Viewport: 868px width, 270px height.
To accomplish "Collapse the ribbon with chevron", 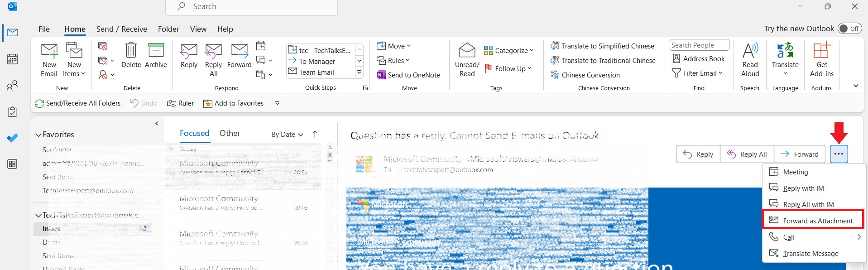I will (856, 86).
